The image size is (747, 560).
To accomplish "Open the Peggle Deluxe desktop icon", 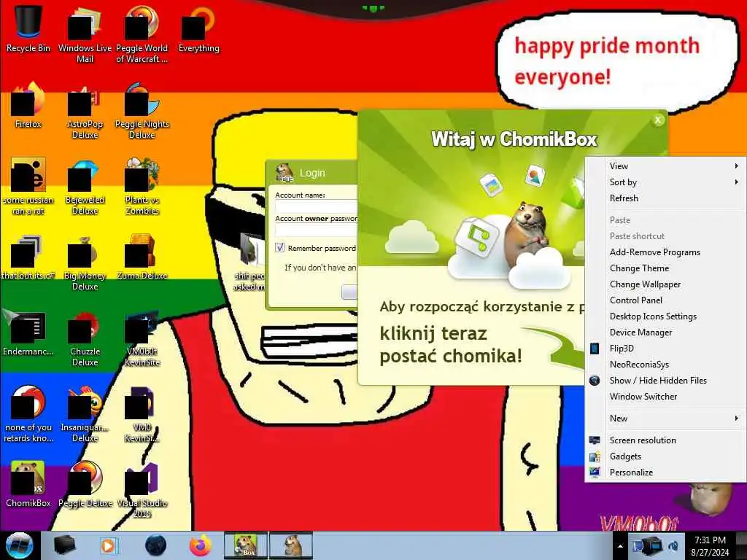I will pos(85,484).
